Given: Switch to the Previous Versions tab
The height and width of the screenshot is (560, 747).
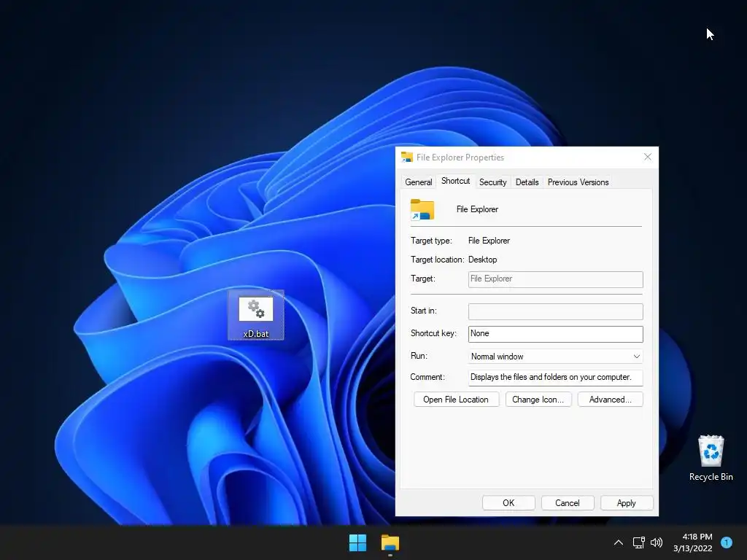Looking at the screenshot, I should 578,182.
